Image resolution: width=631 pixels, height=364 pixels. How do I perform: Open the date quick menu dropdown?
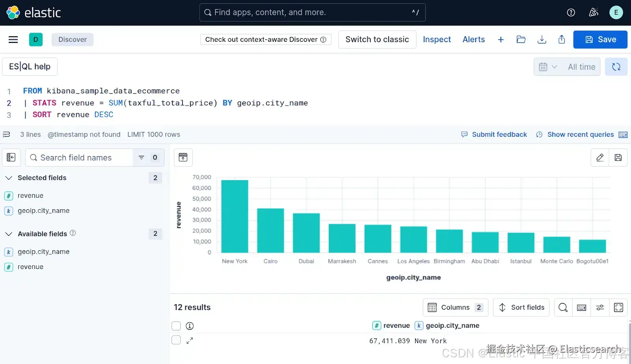(x=547, y=67)
